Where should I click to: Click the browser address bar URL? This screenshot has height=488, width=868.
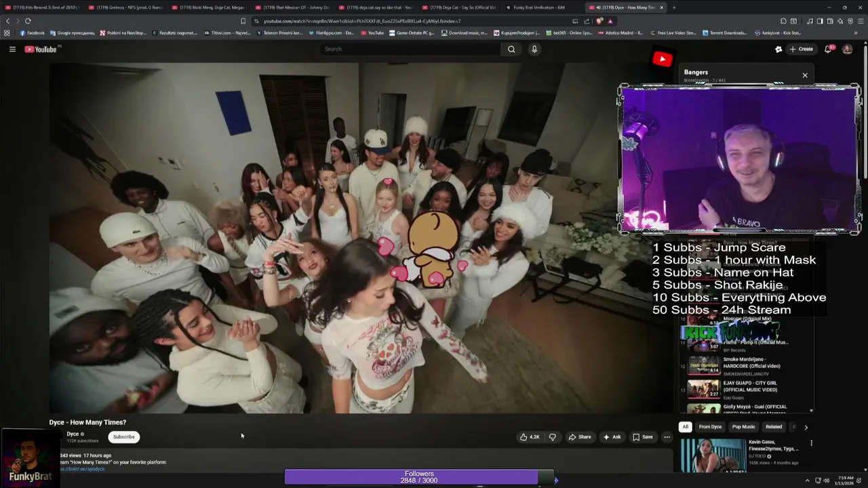pos(362,21)
